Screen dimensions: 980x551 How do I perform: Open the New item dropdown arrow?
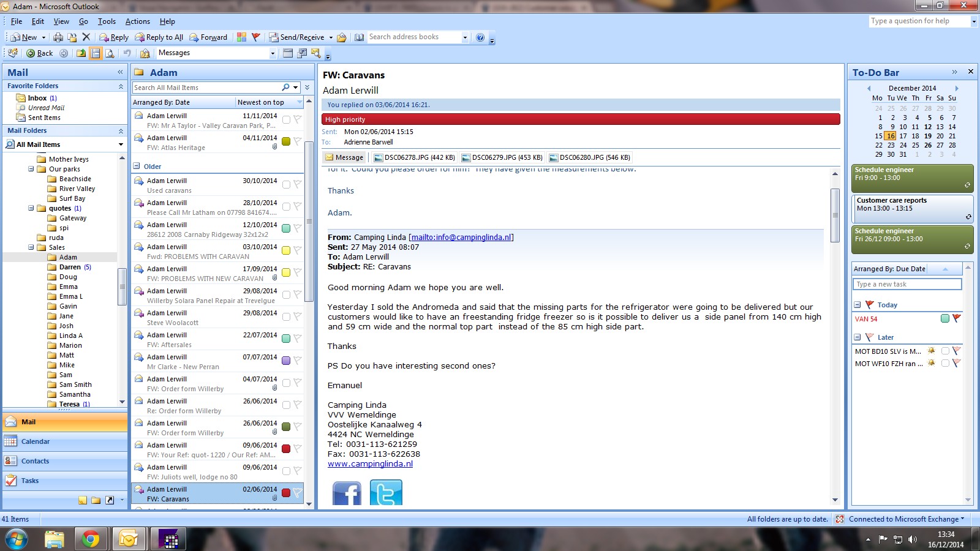[x=43, y=37]
